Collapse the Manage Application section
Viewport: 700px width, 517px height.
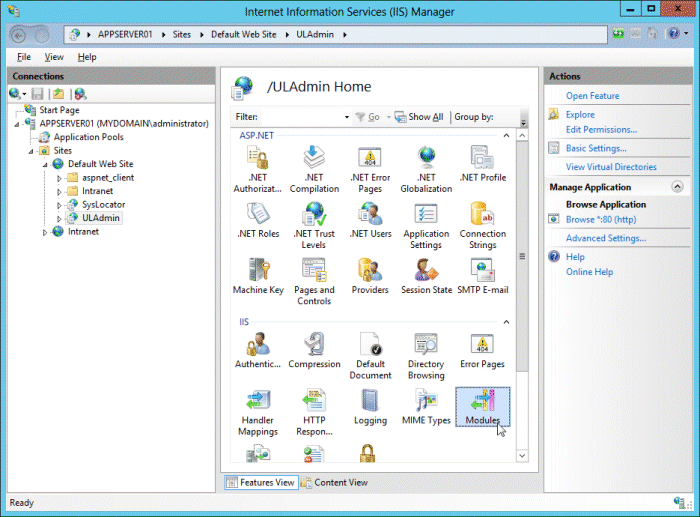tap(677, 187)
